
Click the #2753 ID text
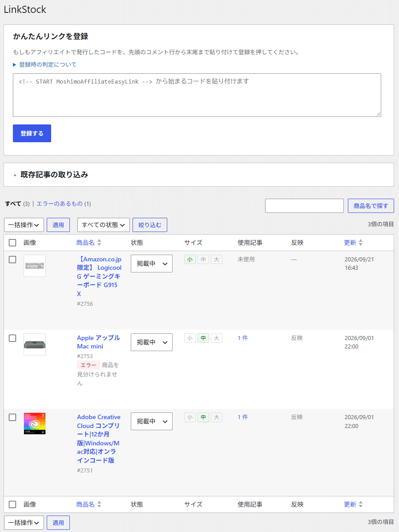[x=85, y=356]
